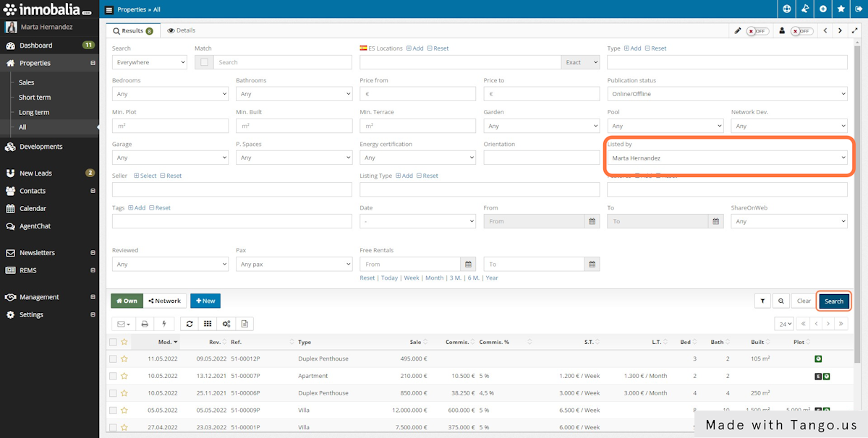The image size is (868, 438).
Task: Open the Listed by dropdown
Action: point(727,158)
